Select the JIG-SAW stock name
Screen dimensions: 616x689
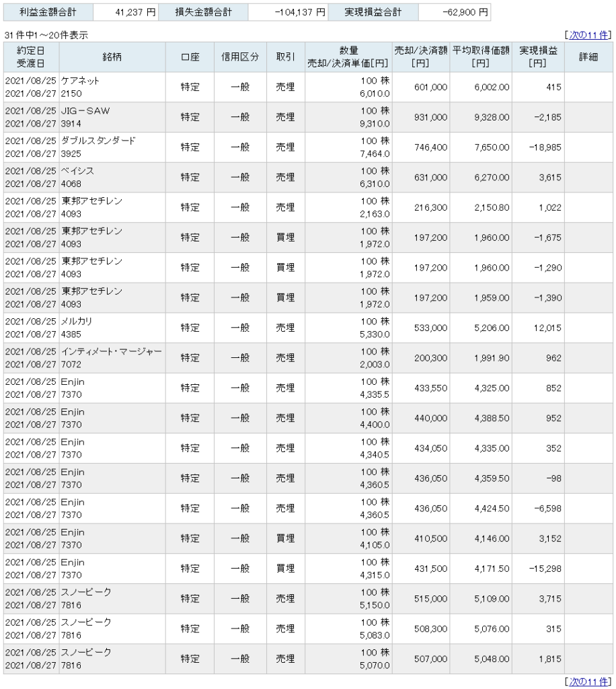(x=85, y=111)
